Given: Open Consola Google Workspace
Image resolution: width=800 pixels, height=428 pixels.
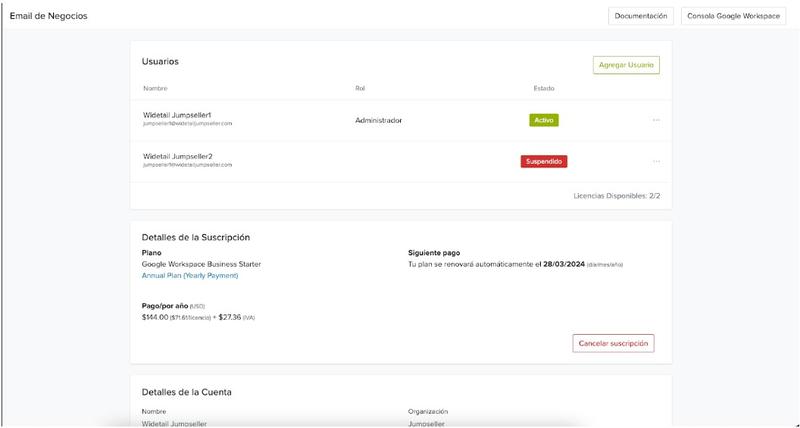Looking at the screenshot, I should (733, 16).
